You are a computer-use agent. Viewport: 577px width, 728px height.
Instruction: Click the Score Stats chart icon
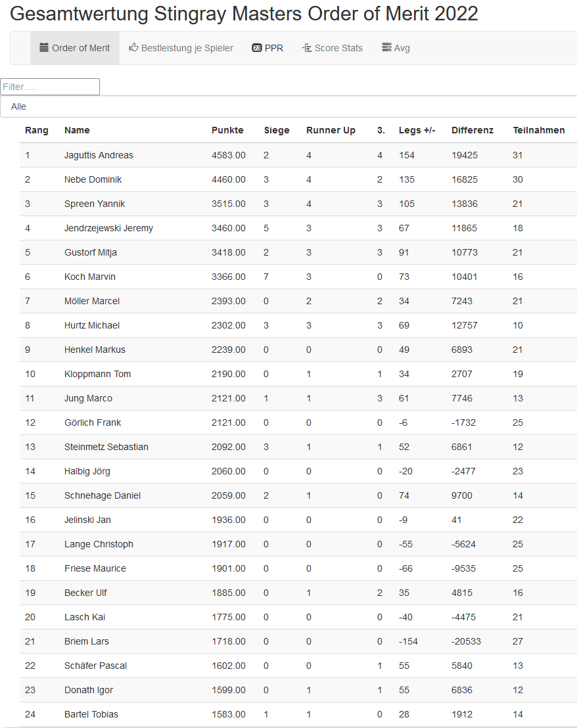(x=306, y=48)
